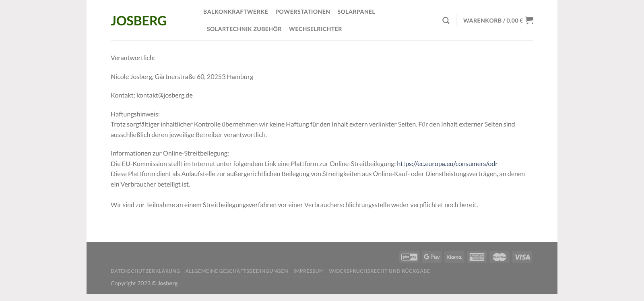Click the Visa payment badge
The image size is (644, 301).
coord(522,257)
